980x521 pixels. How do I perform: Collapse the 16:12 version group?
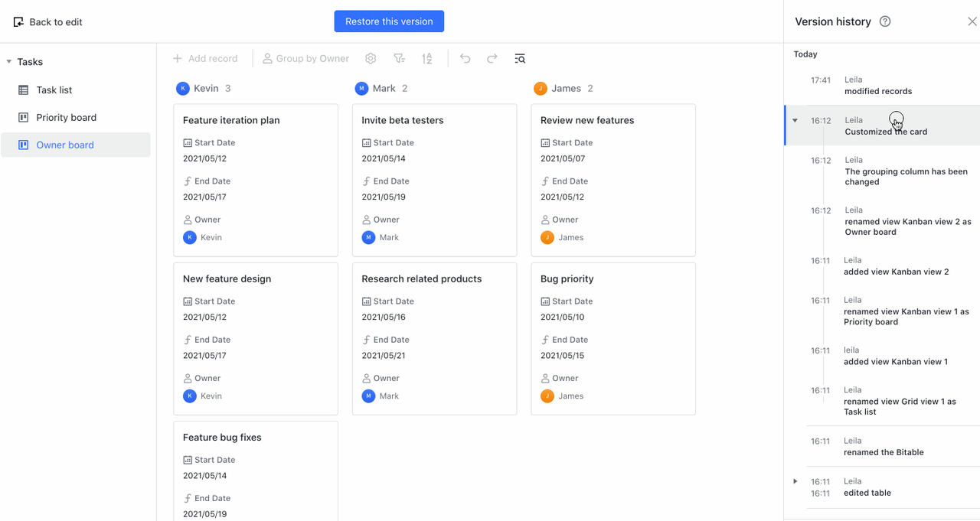tap(795, 121)
